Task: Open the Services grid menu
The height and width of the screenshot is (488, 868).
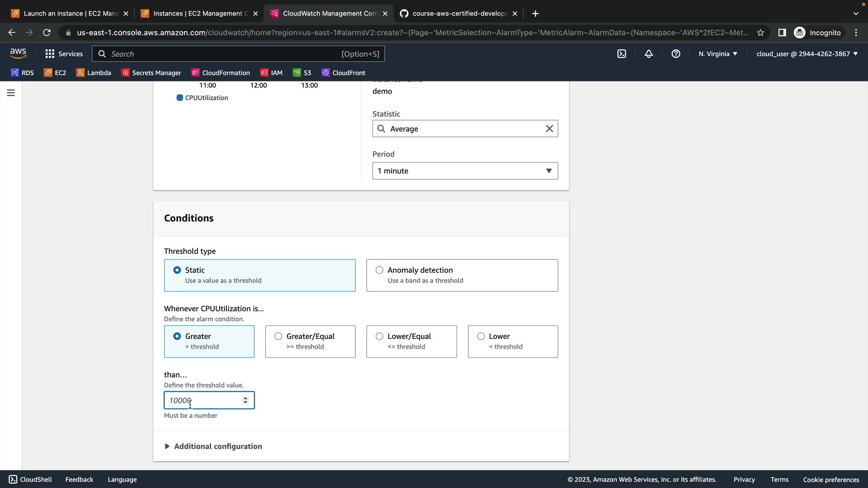Action: (x=64, y=54)
